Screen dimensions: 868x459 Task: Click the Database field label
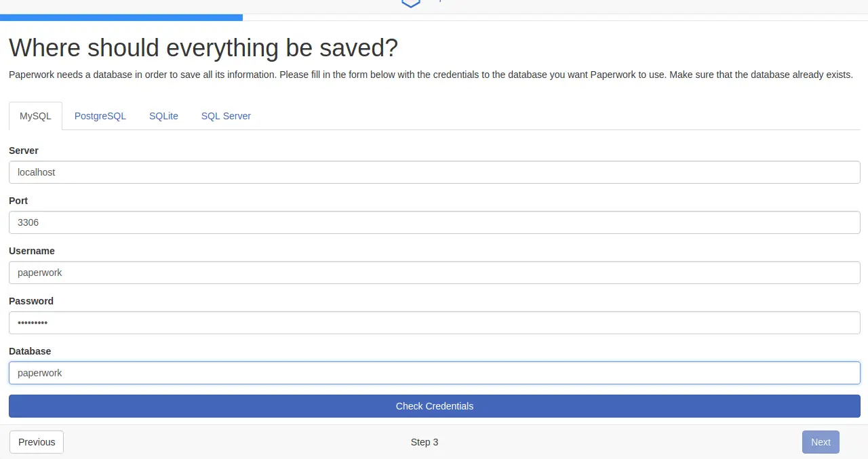[30, 351]
